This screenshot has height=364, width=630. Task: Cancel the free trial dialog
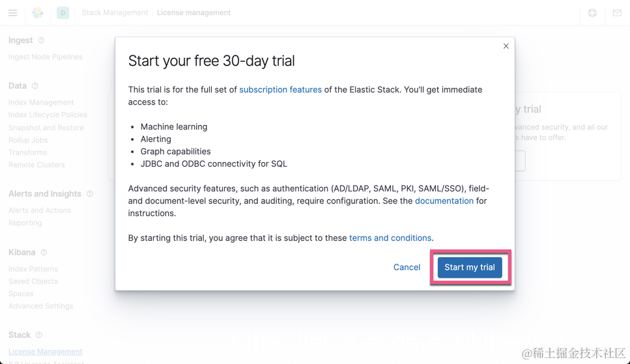click(407, 267)
